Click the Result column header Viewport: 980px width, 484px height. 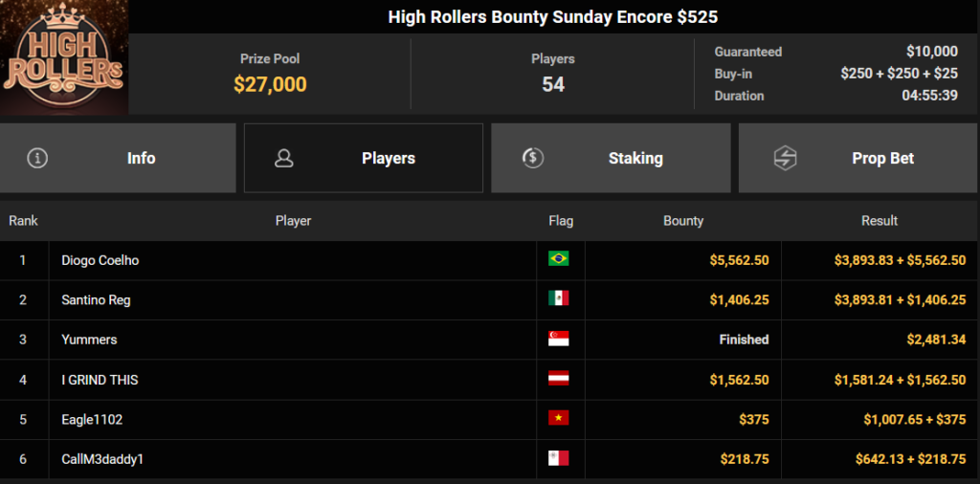[x=879, y=221]
